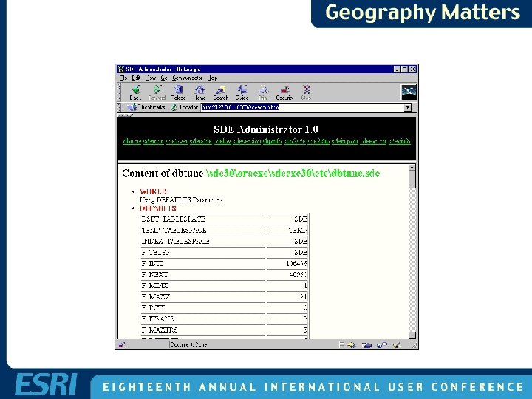Click the Stop loading icon
This screenshot has height=399, width=532.
pyautogui.click(x=306, y=92)
